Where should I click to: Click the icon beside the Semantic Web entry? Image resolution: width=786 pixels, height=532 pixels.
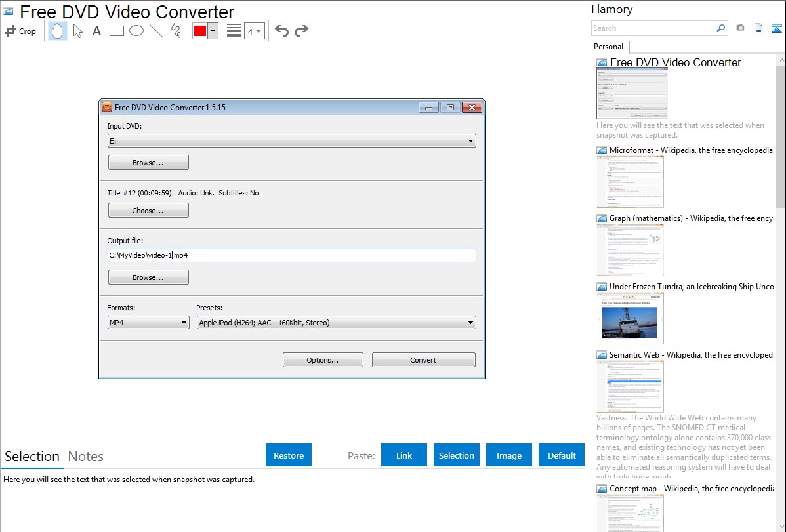(x=602, y=355)
